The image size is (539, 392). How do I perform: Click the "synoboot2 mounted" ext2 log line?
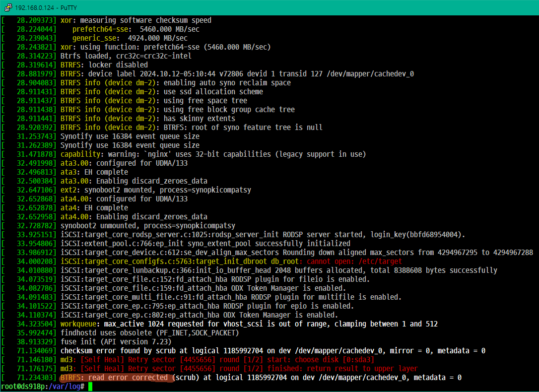click(x=156, y=190)
